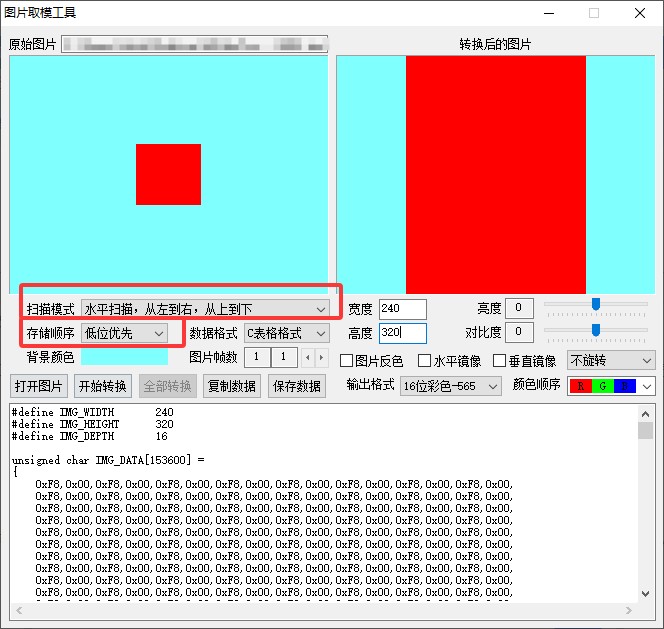Expand the 存储顺序 低位优先 dropdown
The image size is (664, 629).
click(x=124, y=333)
